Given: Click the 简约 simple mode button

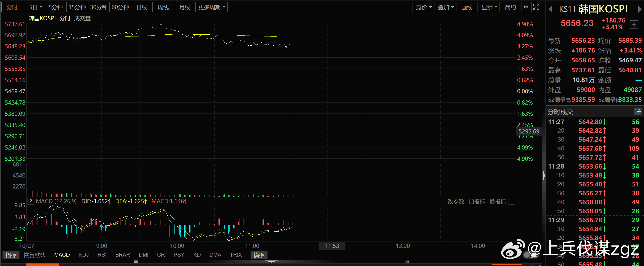Looking at the screenshot, I should point(510,7).
